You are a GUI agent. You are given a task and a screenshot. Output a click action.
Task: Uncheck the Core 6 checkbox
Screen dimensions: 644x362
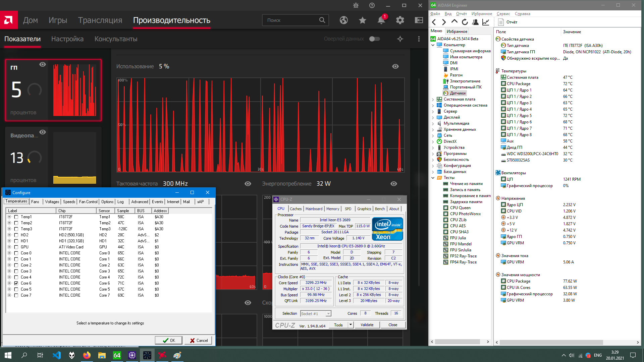16,283
